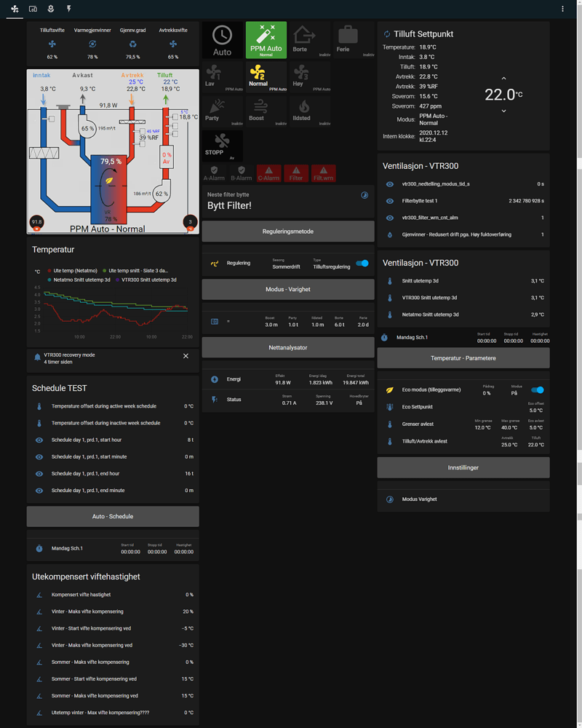Screen dimensions: 582x728
Task: Open the Innstillinger settings panel
Action: click(x=463, y=467)
